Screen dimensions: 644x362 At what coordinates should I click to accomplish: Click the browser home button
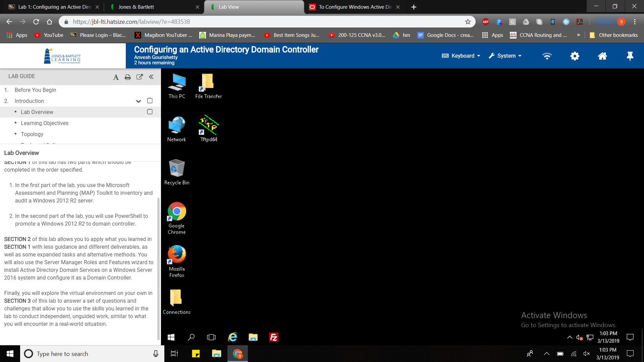point(49,22)
